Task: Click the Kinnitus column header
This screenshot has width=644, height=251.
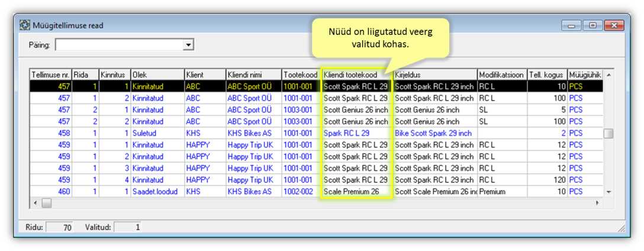Action: click(115, 75)
